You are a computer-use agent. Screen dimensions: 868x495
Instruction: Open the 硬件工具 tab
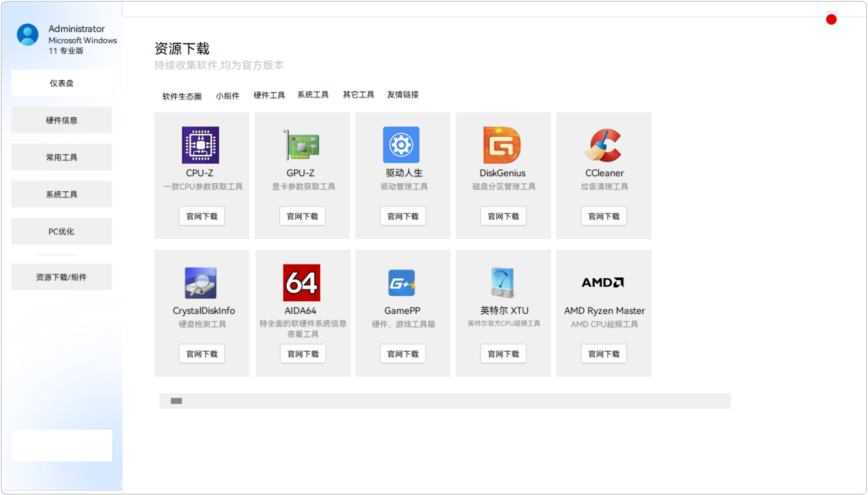(x=269, y=95)
